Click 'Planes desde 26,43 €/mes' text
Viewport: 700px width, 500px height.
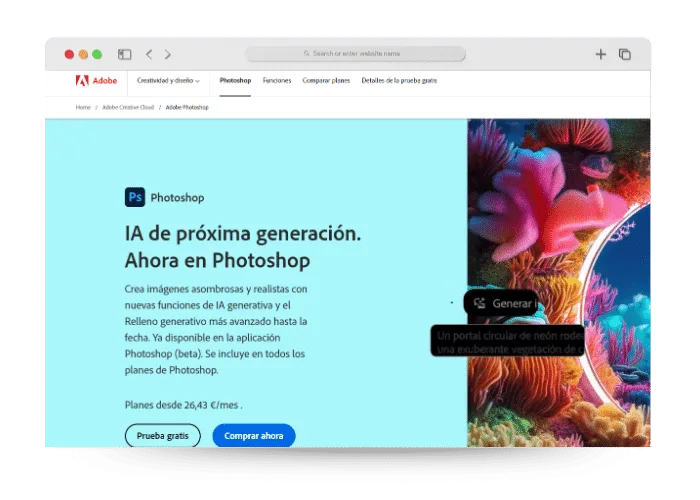coord(183,405)
